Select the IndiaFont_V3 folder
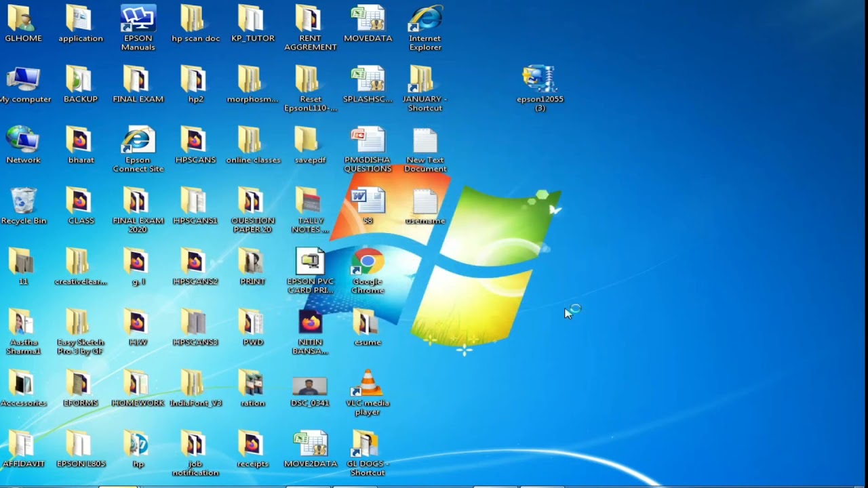Viewport: 868px width, 488px height. pyautogui.click(x=195, y=388)
